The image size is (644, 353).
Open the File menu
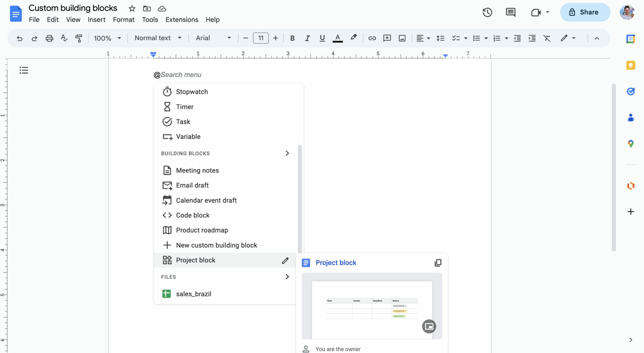pyautogui.click(x=34, y=20)
